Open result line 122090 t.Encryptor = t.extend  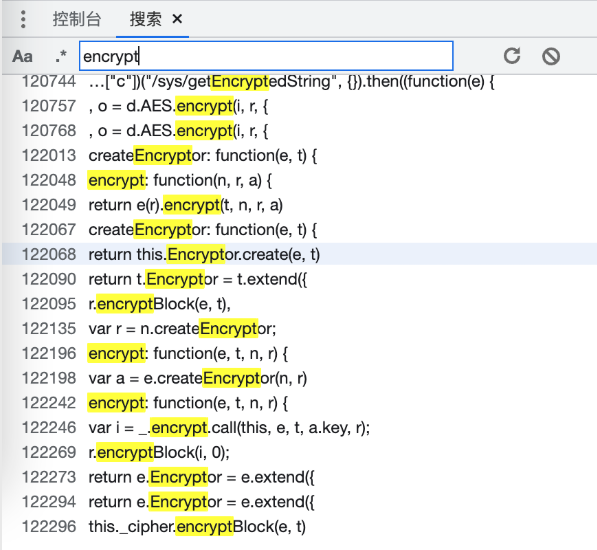tap(299, 279)
